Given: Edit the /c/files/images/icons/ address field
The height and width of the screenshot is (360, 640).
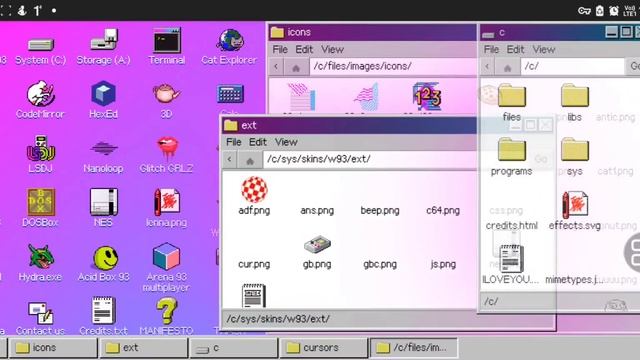Looking at the screenshot, I should (x=393, y=66).
